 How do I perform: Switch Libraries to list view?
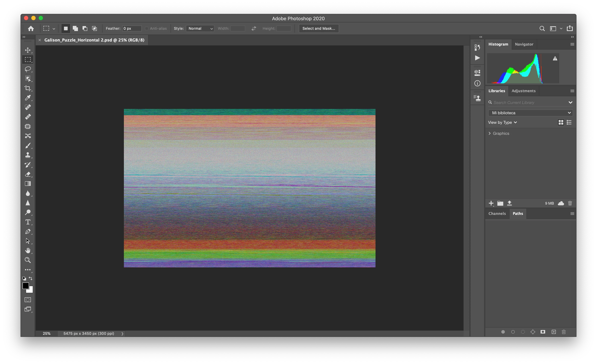coord(569,122)
